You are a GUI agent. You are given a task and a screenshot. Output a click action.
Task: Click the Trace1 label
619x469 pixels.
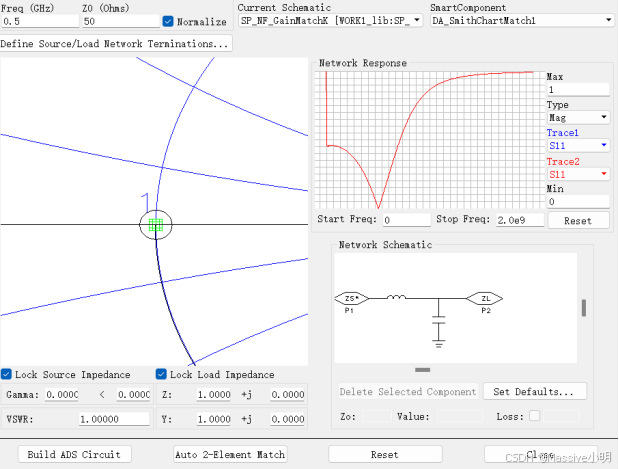[563, 133]
